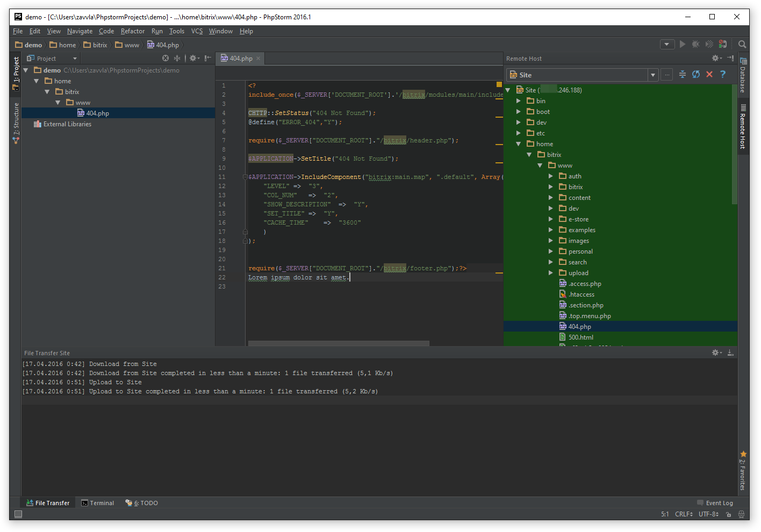Click the red X icon in Remote Host
This screenshot has height=532, width=761.
click(x=709, y=75)
